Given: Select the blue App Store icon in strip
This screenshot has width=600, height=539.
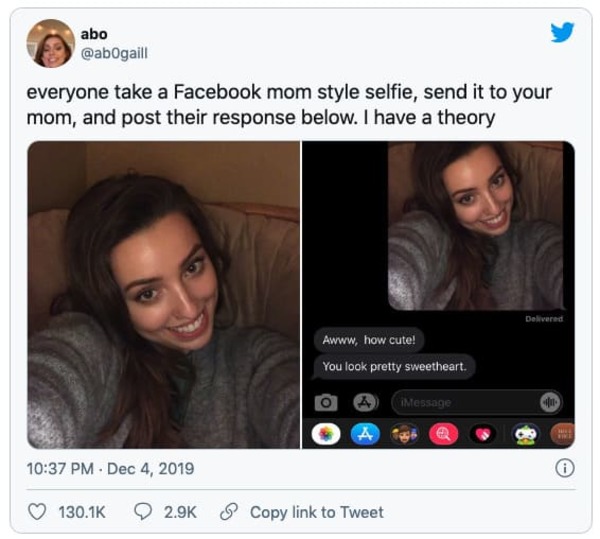Looking at the screenshot, I should (365, 435).
